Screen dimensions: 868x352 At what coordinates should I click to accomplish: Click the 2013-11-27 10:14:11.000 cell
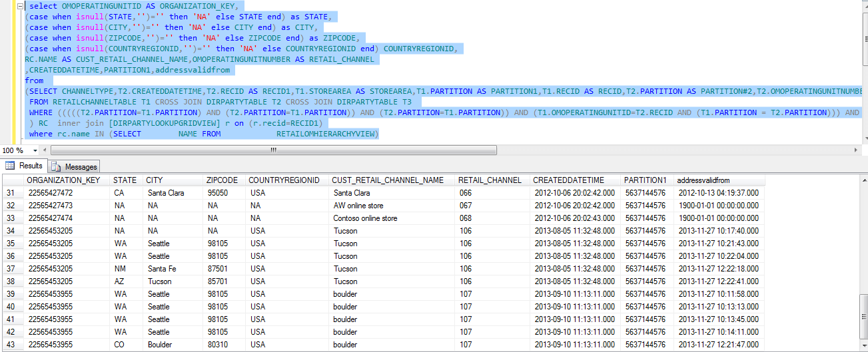[x=719, y=332]
